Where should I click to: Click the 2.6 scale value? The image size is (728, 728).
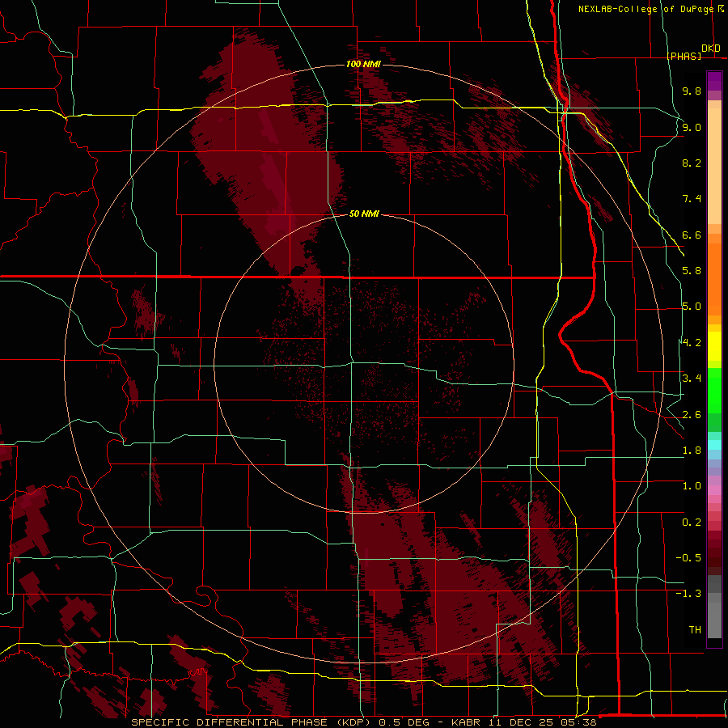click(x=692, y=415)
